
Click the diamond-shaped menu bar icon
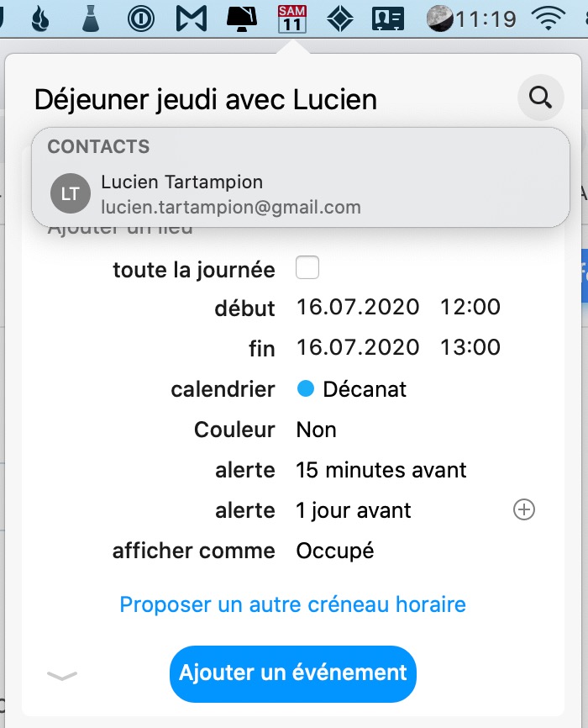pyautogui.click(x=339, y=18)
